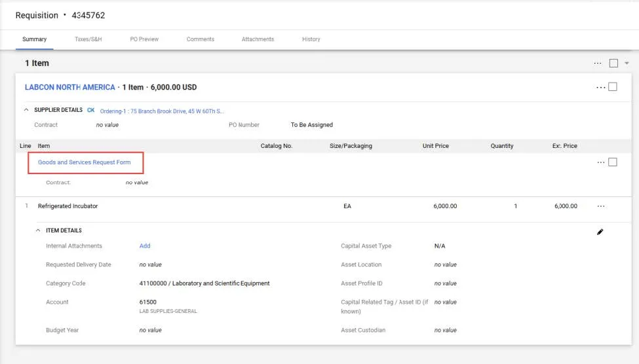Collapse the Supplier Details section
The height and width of the screenshot is (364, 639).
click(x=26, y=110)
